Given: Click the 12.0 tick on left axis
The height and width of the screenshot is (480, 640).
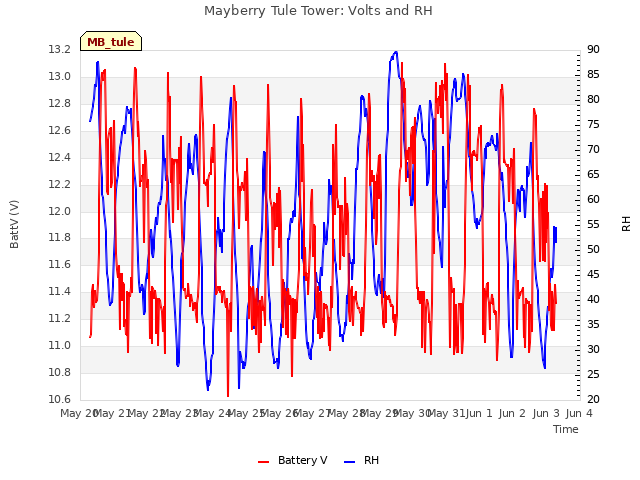Looking at the screenshot, I should [59, 211].
